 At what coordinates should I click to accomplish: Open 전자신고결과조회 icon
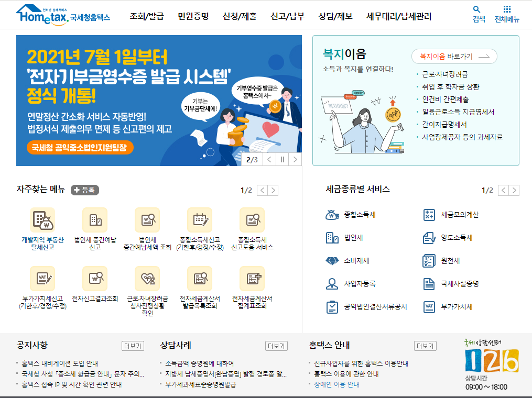point(95,279)
